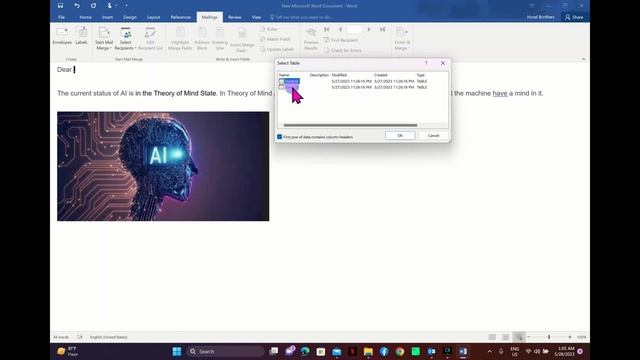Click the Share button

point(574,17)
